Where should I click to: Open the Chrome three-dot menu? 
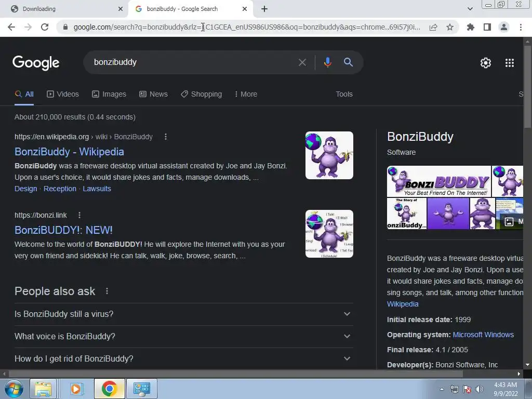pos(521,27)
